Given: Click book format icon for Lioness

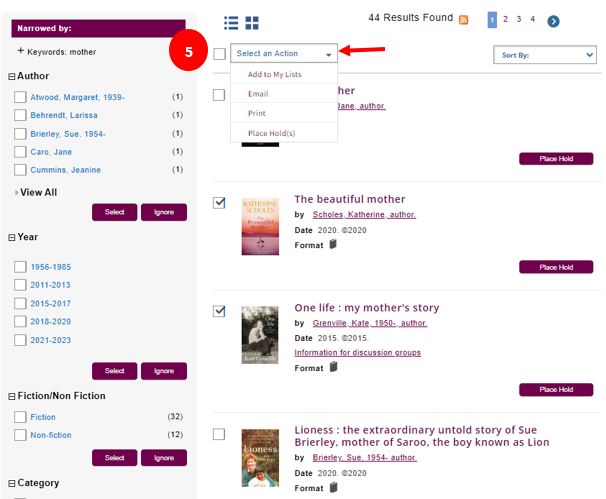Looking at the screenshot, I should 333,487.
